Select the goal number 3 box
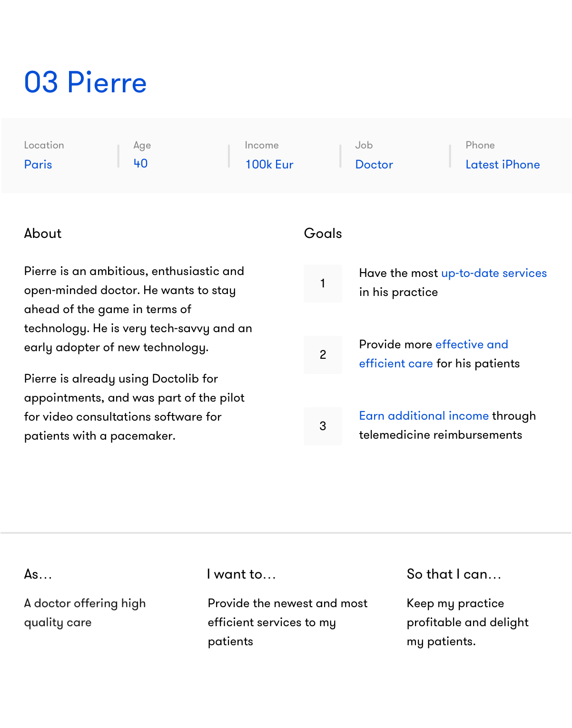Viewport: 572px width, 728px height. click(x=323, y=426)
